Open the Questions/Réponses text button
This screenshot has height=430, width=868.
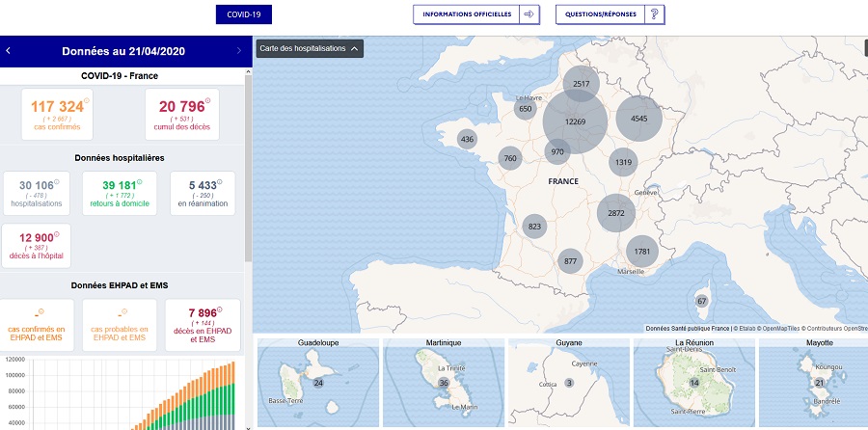click(602, 14)
